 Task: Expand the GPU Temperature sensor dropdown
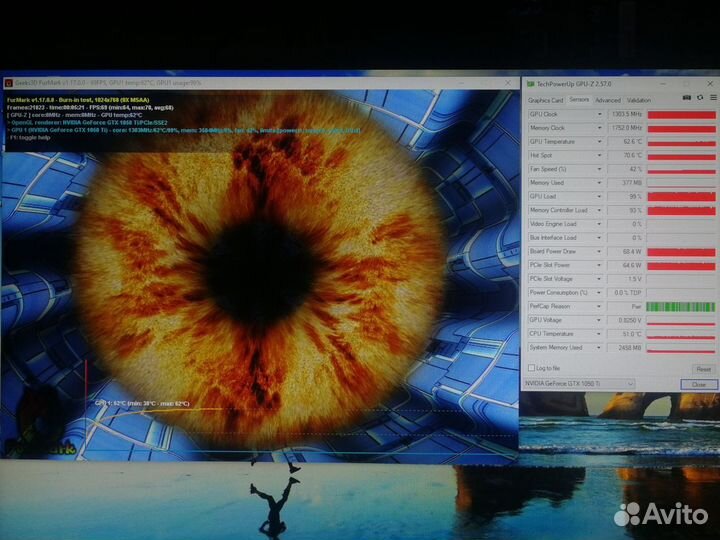click(599, 142)
